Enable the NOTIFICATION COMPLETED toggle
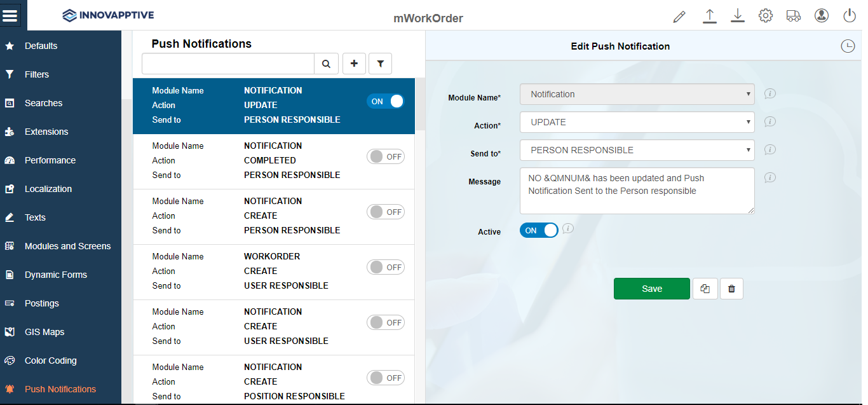The width and height of the screenshot is (868, 405). (x=385, y=156)
